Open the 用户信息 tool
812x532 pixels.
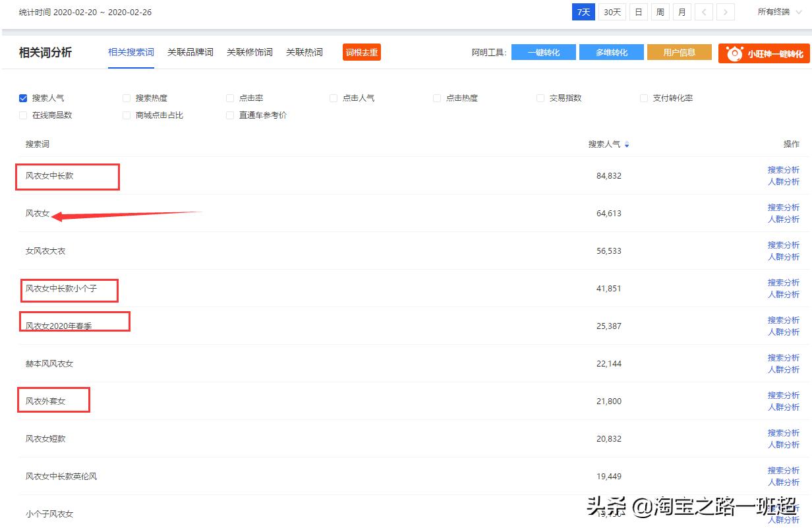[x=680, y=52]
